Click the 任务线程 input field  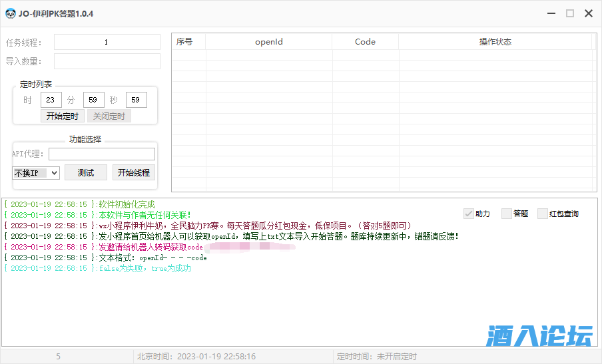pos(107,43)
